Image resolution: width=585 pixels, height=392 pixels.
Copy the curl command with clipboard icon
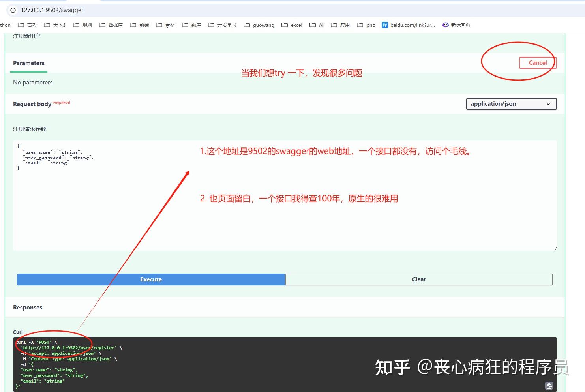pyautogui.click(x=549, y=386)
